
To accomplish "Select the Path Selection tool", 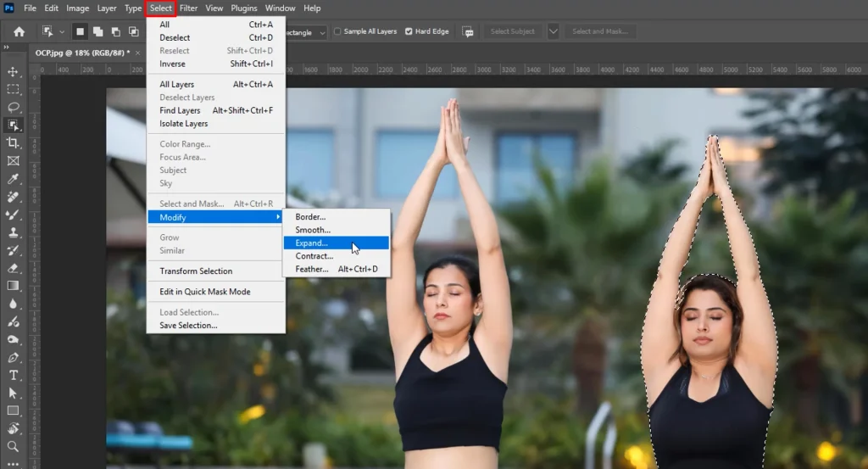I will pyautogui.click(x=13, y=394).
